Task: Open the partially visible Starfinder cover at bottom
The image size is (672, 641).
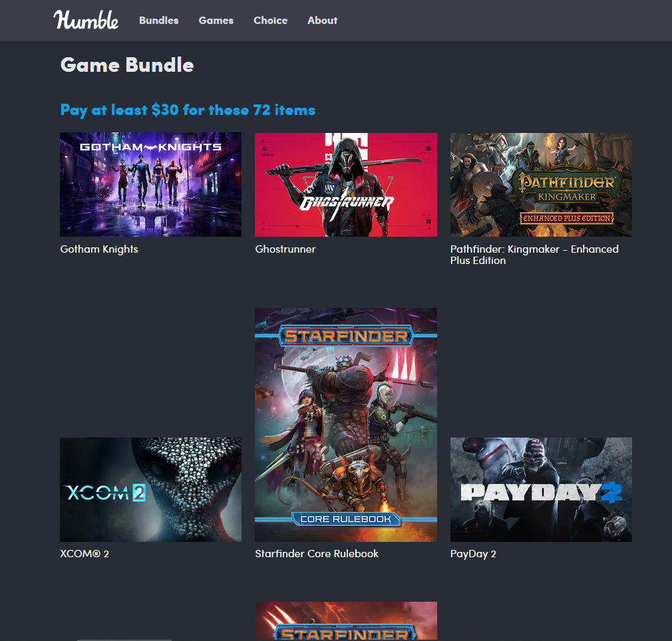Action: click(346, 621)
